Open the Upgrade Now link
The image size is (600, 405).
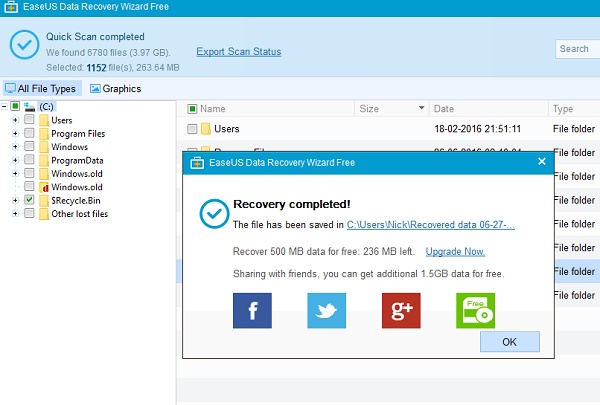[455, 251]
